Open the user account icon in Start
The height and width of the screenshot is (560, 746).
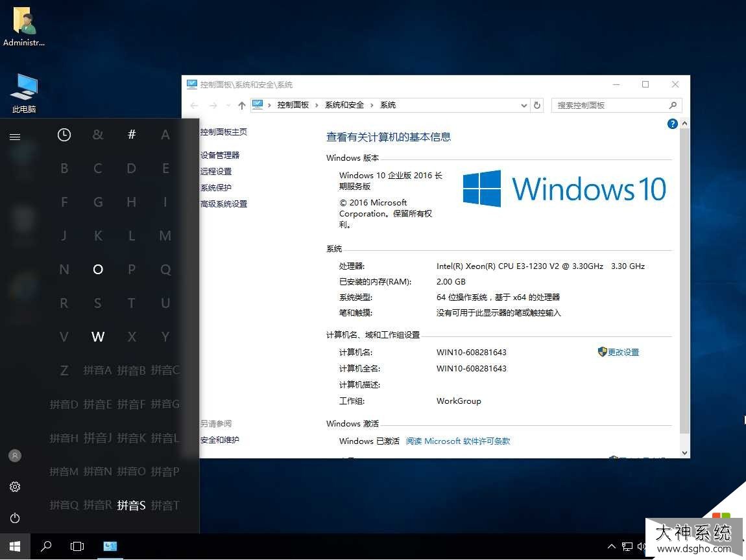15,456
